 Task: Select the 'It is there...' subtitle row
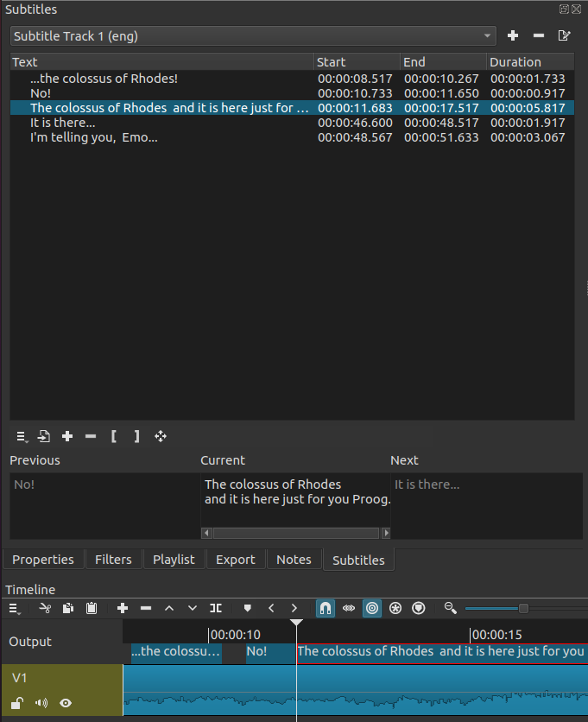292,123
